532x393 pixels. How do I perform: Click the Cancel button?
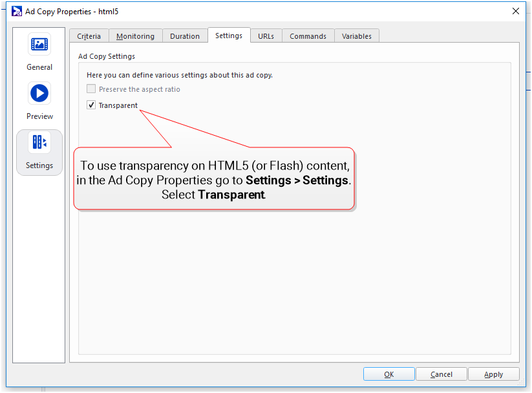click(x=442, y=374)
